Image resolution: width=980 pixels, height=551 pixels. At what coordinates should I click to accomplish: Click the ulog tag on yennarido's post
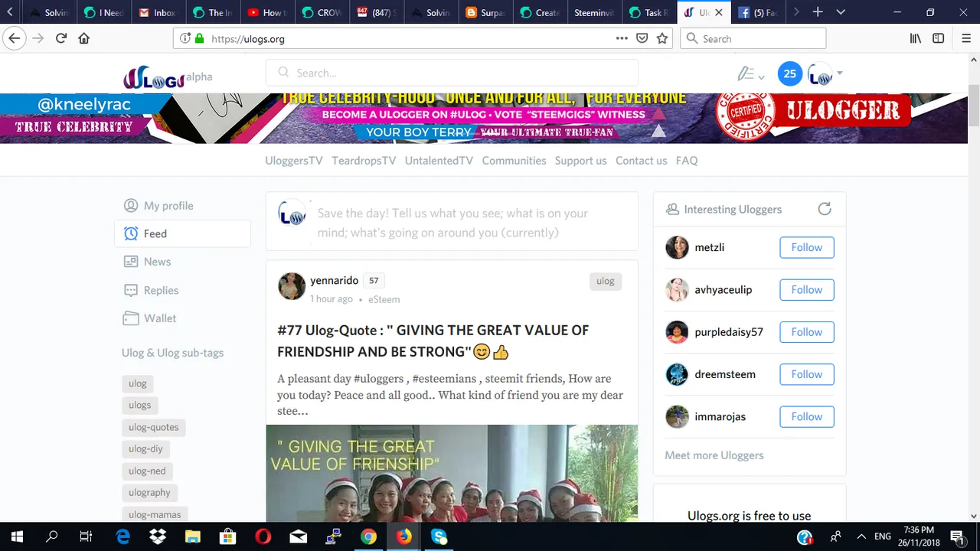point(605,281)
